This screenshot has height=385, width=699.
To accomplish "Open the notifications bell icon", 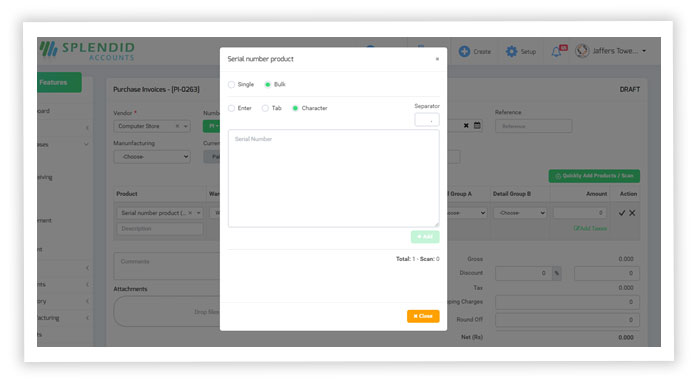I will click(557, 52).
